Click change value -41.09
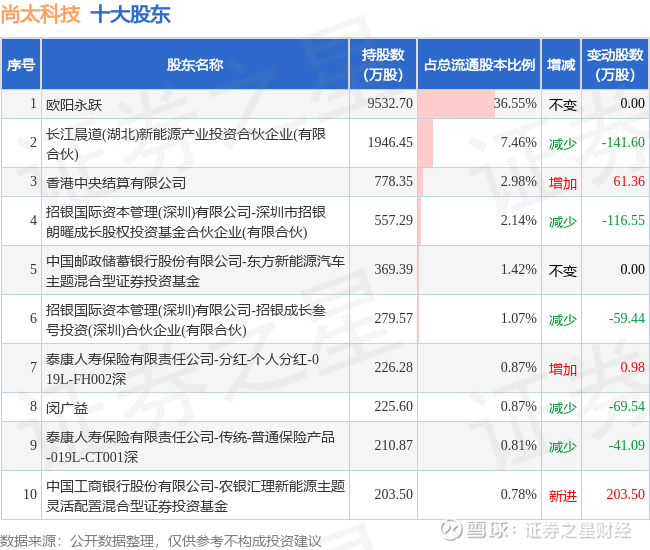 coord(627,445)
